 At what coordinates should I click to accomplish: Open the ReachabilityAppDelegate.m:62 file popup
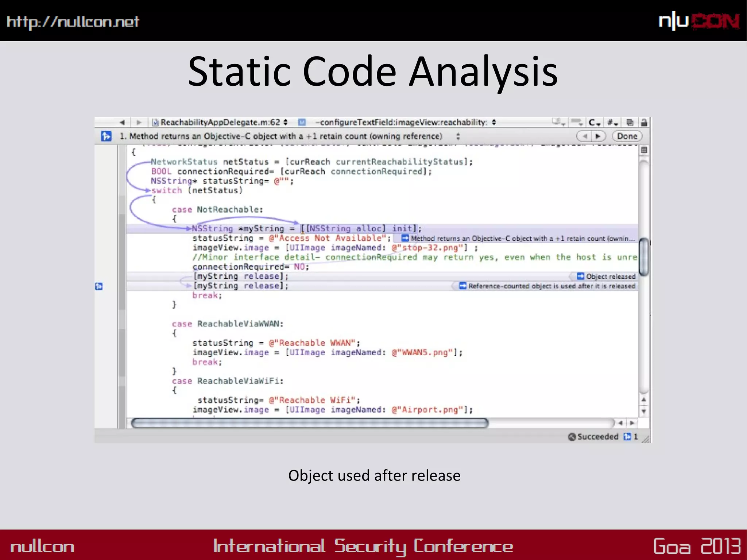220,122
